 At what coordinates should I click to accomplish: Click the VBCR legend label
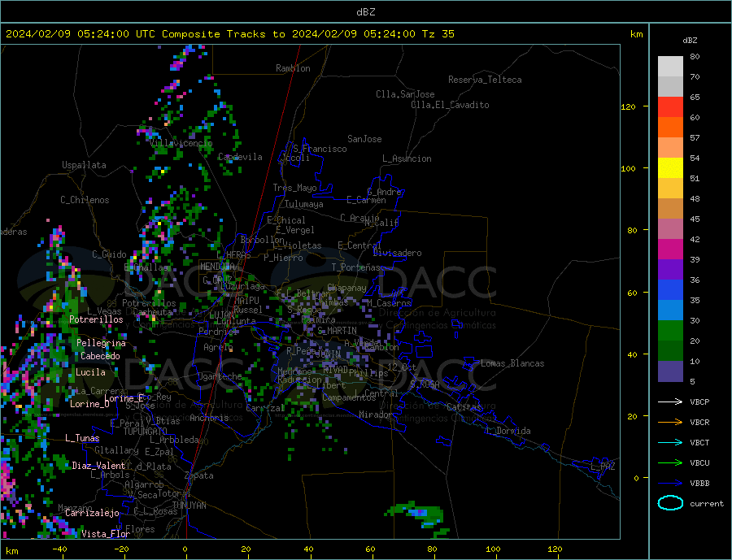[699, 423]
